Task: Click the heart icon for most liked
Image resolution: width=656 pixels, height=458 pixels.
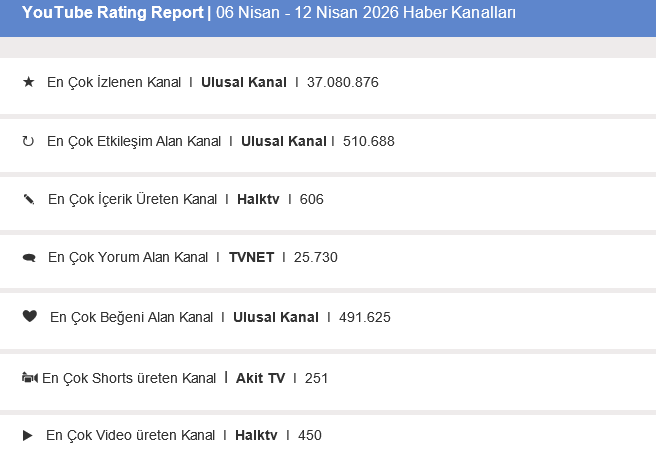Action: click(x=29, y=317)
